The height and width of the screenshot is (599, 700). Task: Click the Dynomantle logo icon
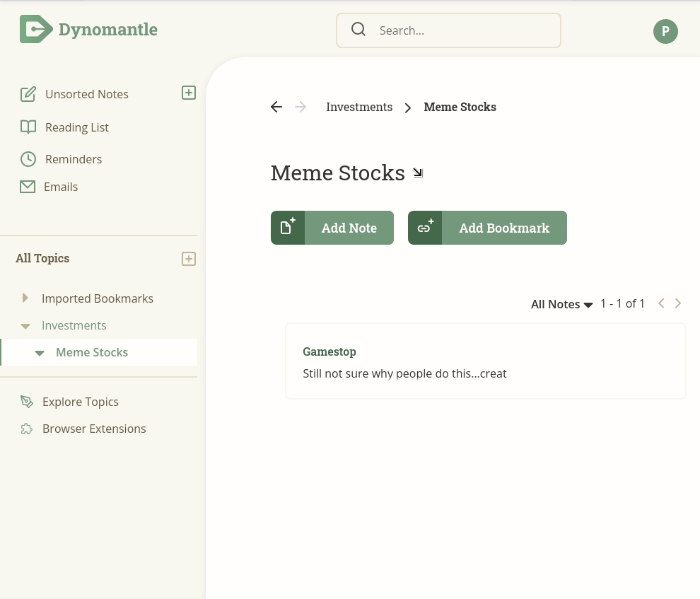(x=36, y=30)
